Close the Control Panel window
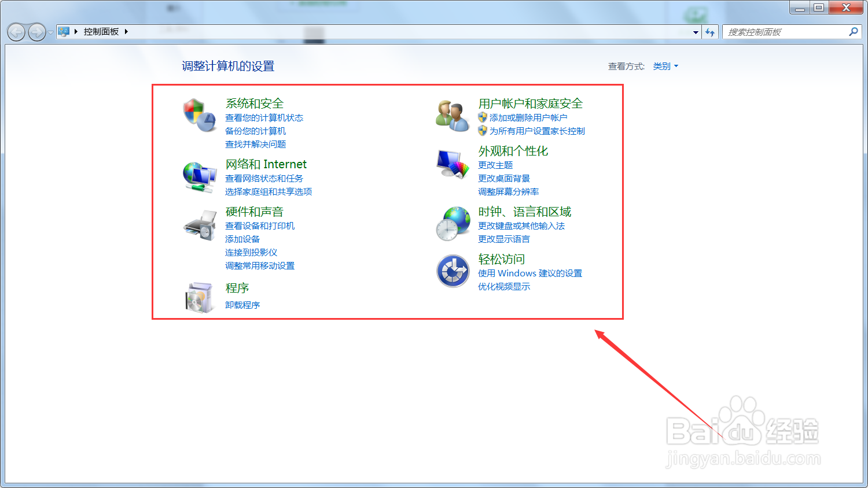 [x=846, y=8]
